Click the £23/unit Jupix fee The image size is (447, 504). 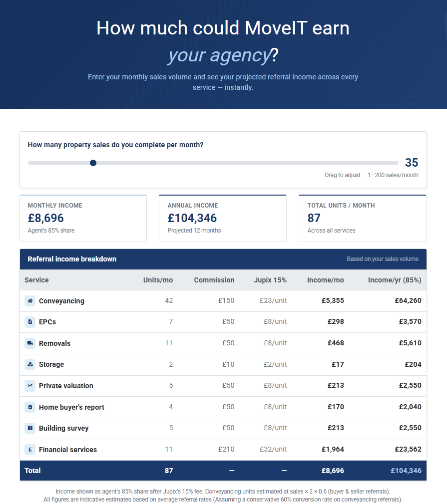click(273, 300)
